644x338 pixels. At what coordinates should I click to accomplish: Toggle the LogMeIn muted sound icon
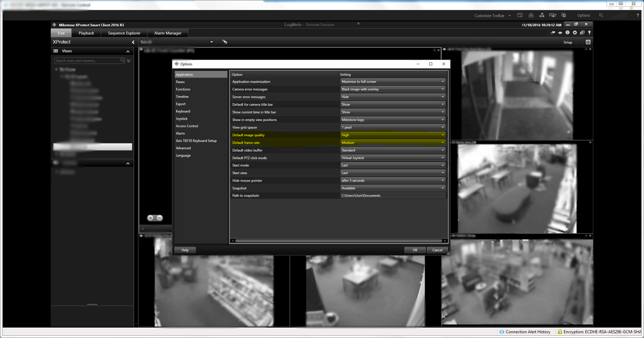point(601,15)
